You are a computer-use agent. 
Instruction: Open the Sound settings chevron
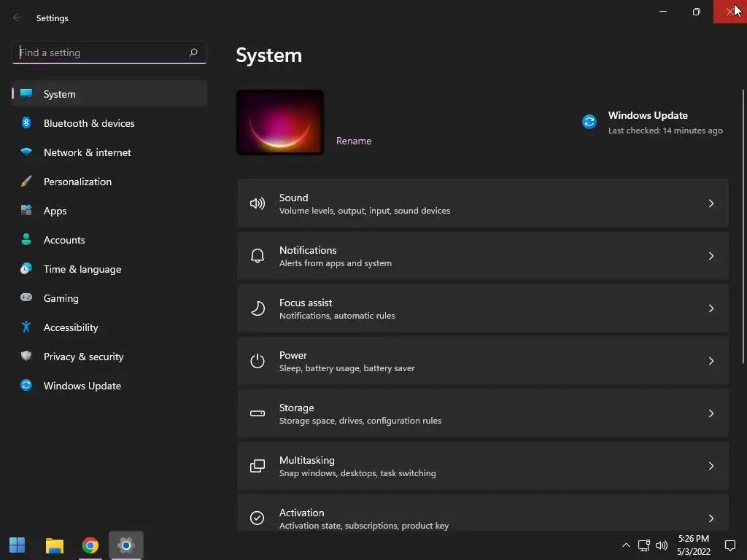[x=711, y=204]
